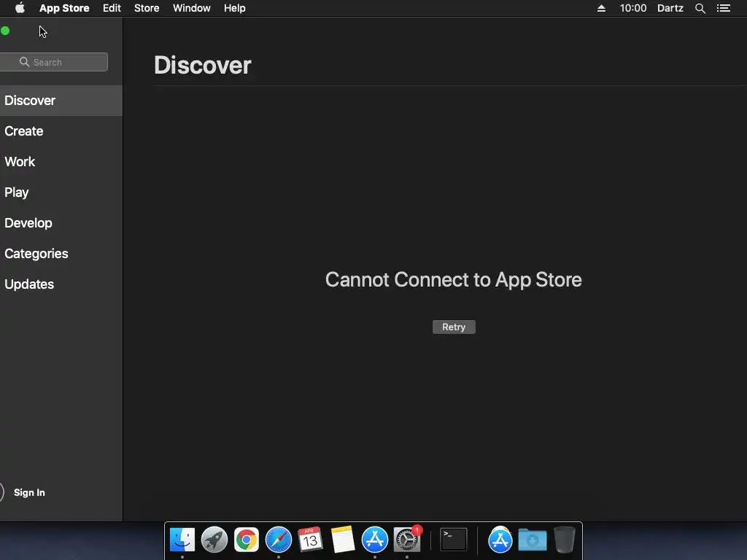This screenshot has width=747, height=560.
Task: Open Calendar icon showing 13
Action: point(310,540)
